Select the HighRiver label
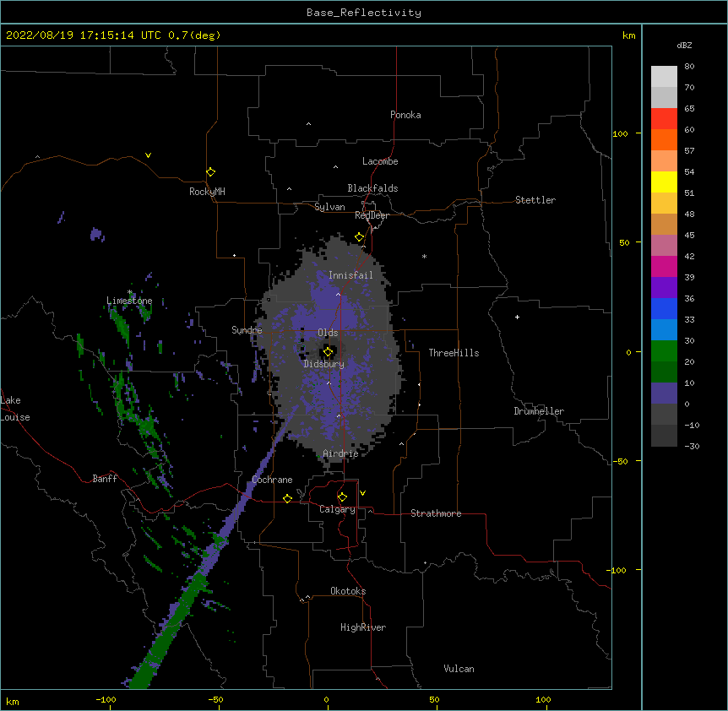This screenshot has height=711, width=728. coord(363,627)
